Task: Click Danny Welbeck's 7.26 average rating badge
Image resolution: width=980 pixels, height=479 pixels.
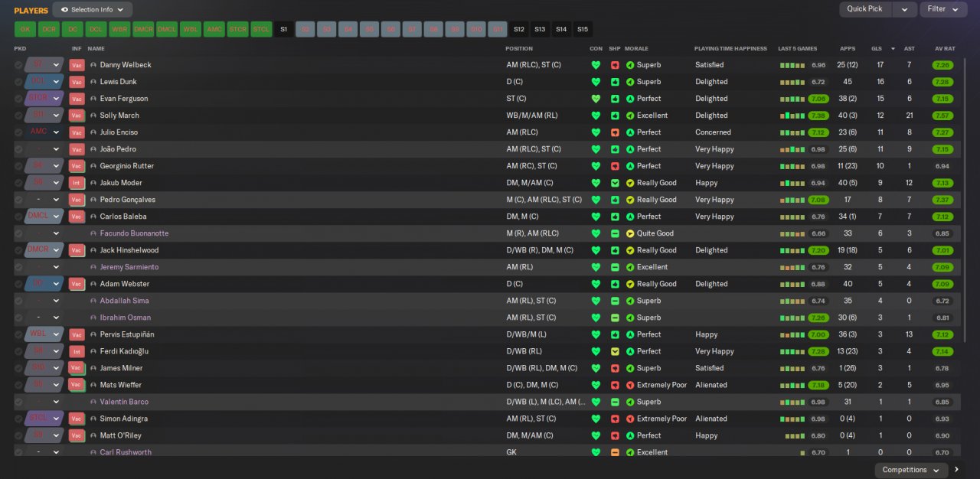Action: point(942,65)
